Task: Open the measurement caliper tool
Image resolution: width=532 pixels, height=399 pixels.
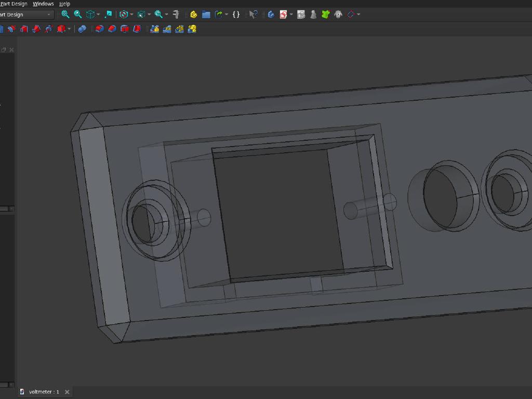Action: point(176,15)
